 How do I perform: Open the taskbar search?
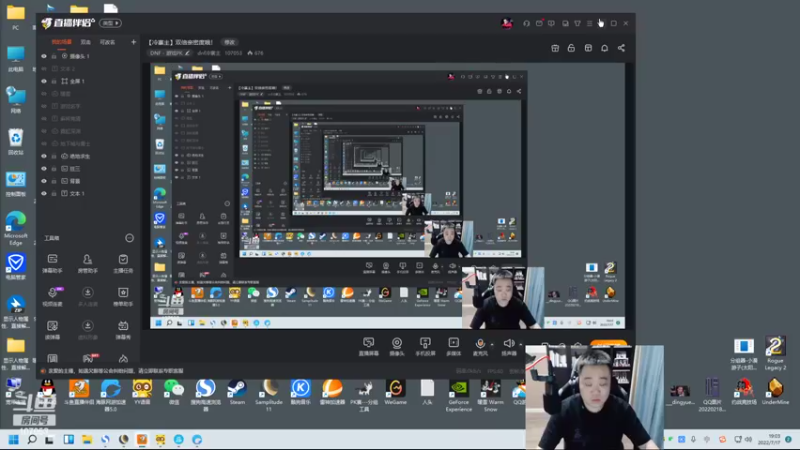pos(32,439)
